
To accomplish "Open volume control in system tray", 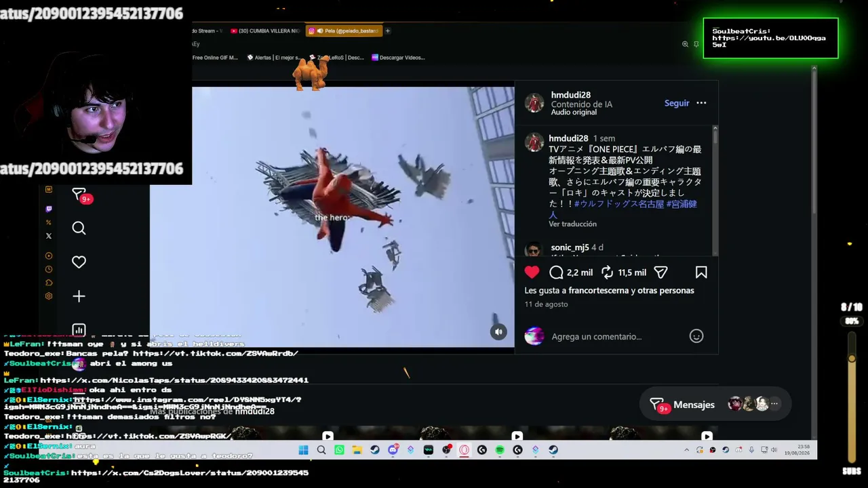I will (x=774, y=450).
